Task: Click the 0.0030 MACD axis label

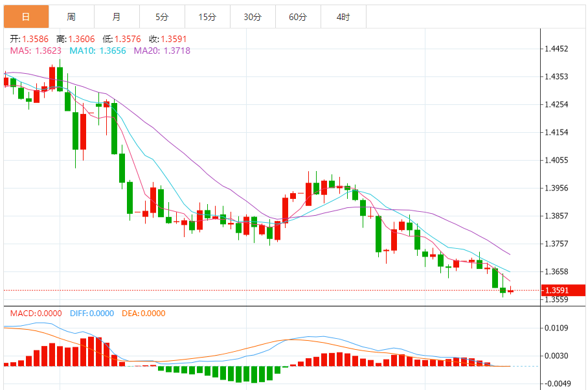Action: 556,356
